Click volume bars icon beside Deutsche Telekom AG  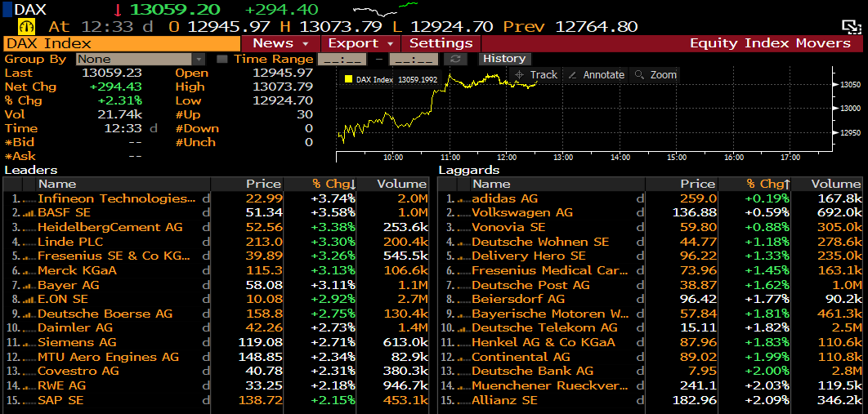(x=463, y=327)
